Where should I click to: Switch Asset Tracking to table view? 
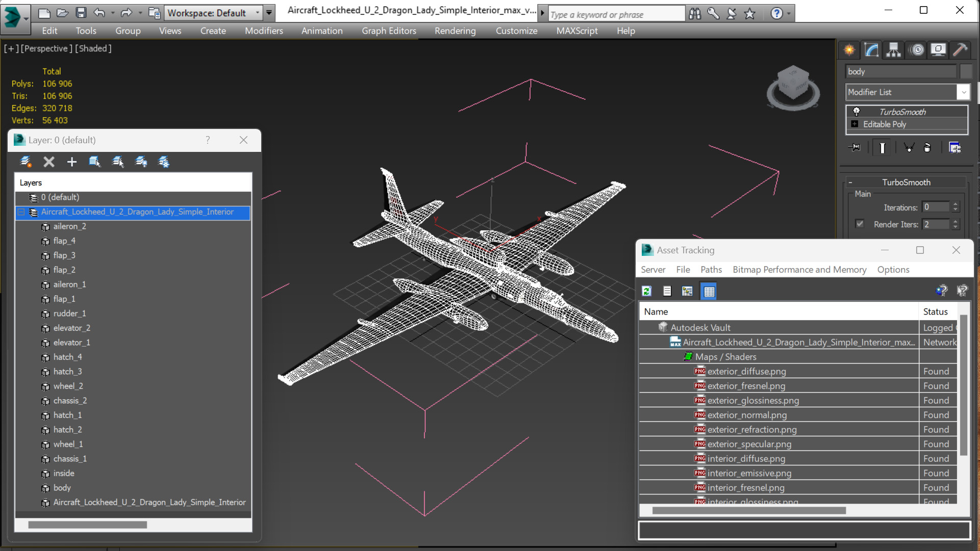[709, 291]
